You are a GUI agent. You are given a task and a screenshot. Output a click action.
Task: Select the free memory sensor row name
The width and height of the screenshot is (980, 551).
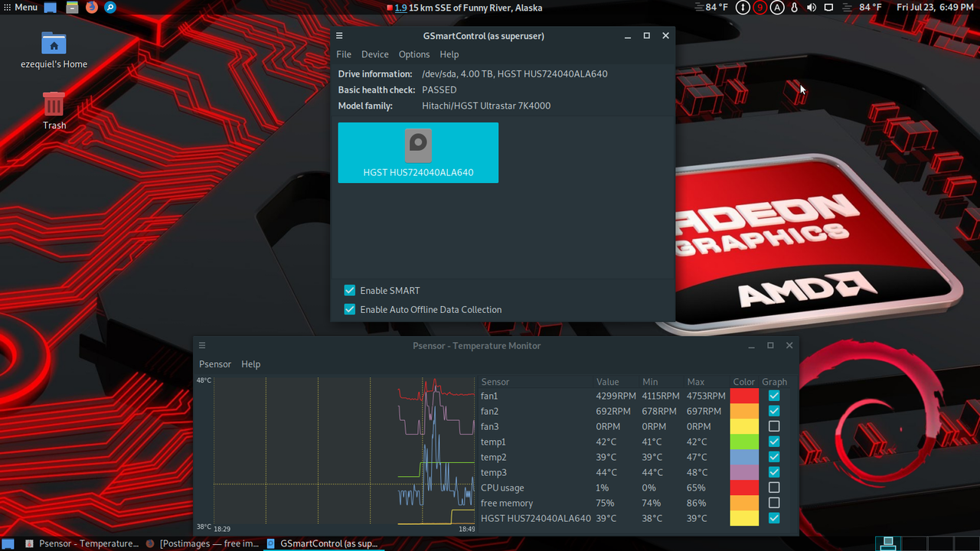click(507, 503)
